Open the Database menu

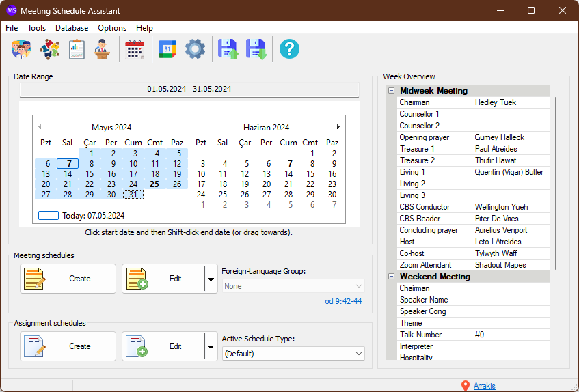(x=72, y=28)
